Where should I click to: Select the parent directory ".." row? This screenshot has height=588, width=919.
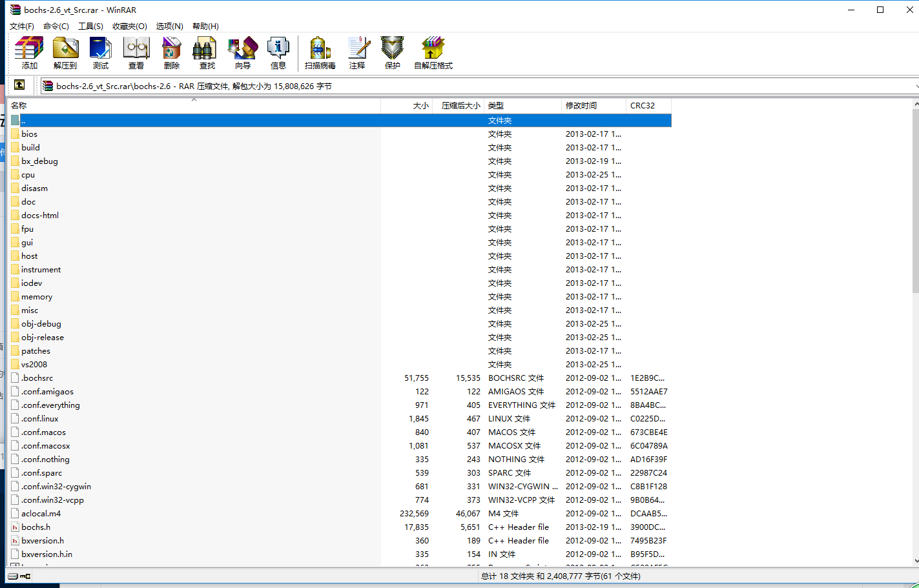click(x=341, y=121)
